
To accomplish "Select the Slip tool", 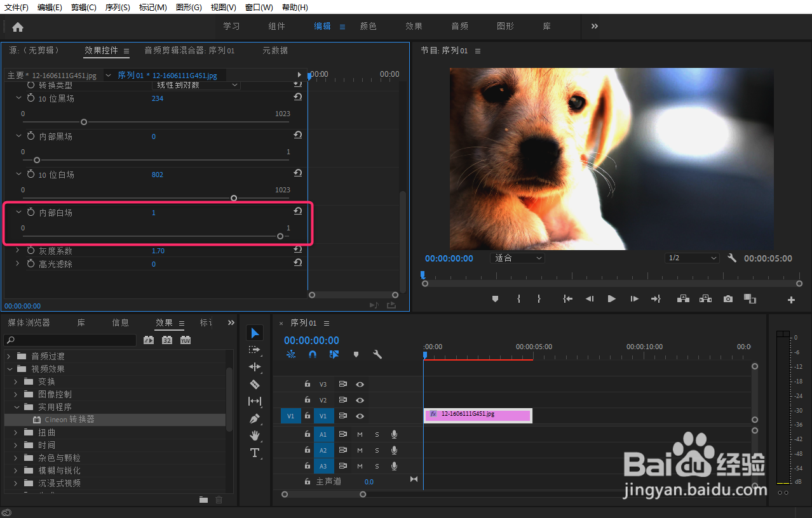I will pyautogui.click(x=255, y=401).
